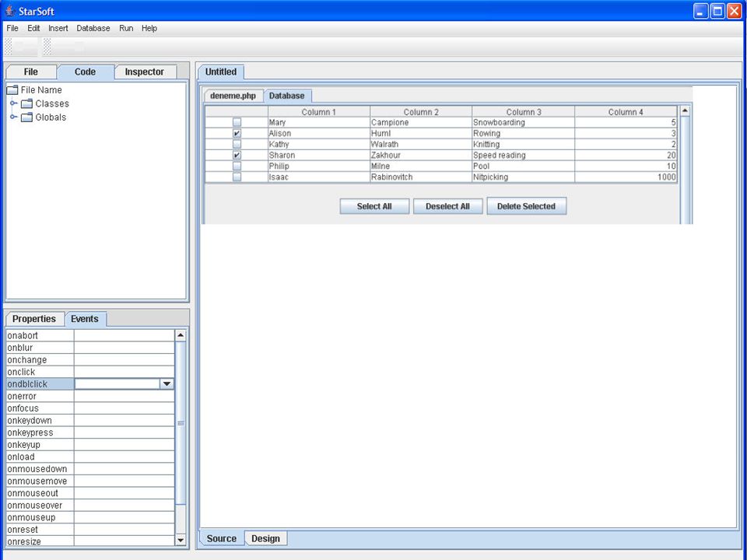Select the onblur event row

point(90,348)
